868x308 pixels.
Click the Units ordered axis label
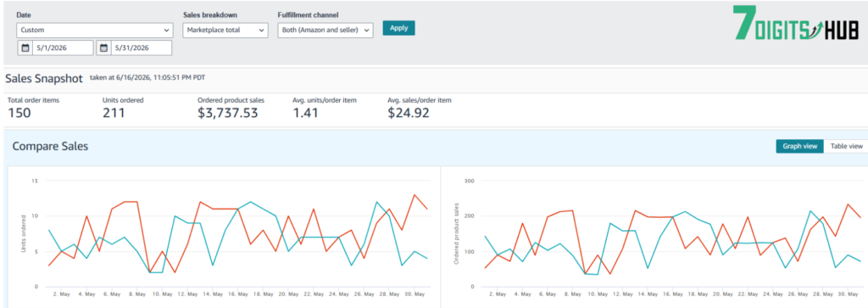pos(23,234)
